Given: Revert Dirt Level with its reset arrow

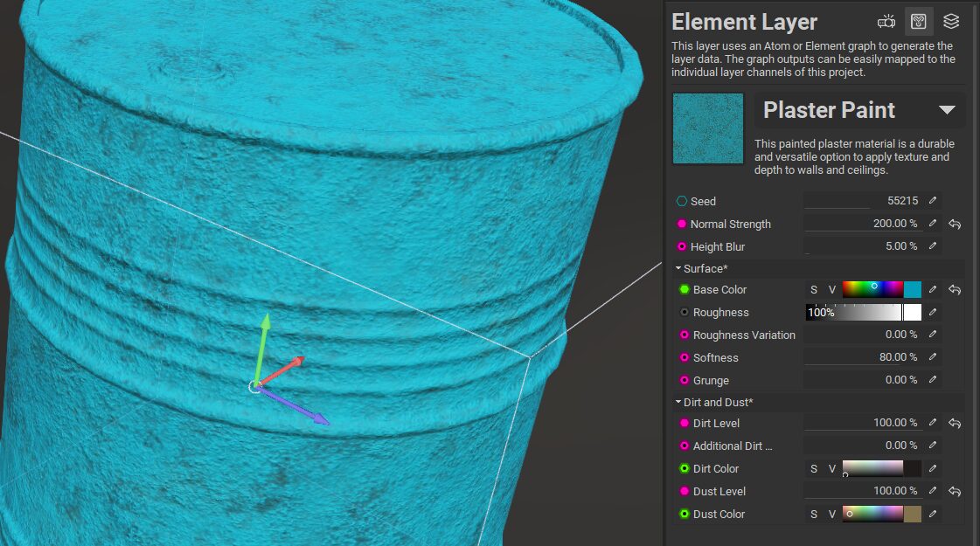Looking at the screenshot, I should (x=955, y=424).
